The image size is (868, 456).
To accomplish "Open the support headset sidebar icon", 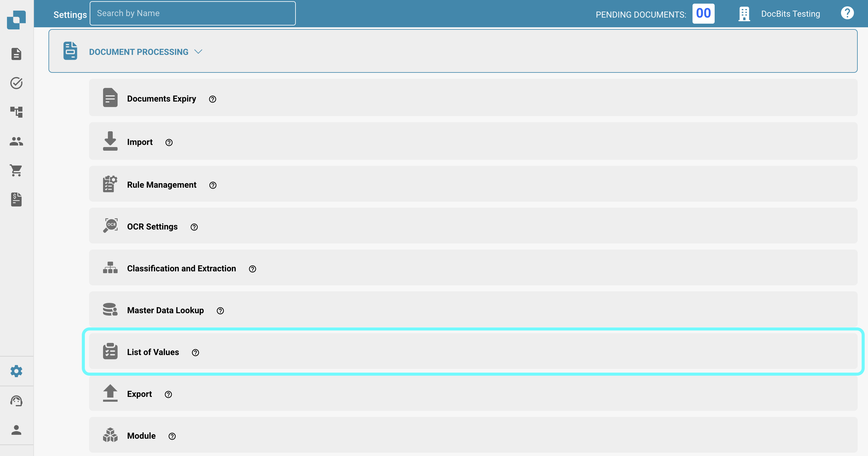I will point(16,401).
